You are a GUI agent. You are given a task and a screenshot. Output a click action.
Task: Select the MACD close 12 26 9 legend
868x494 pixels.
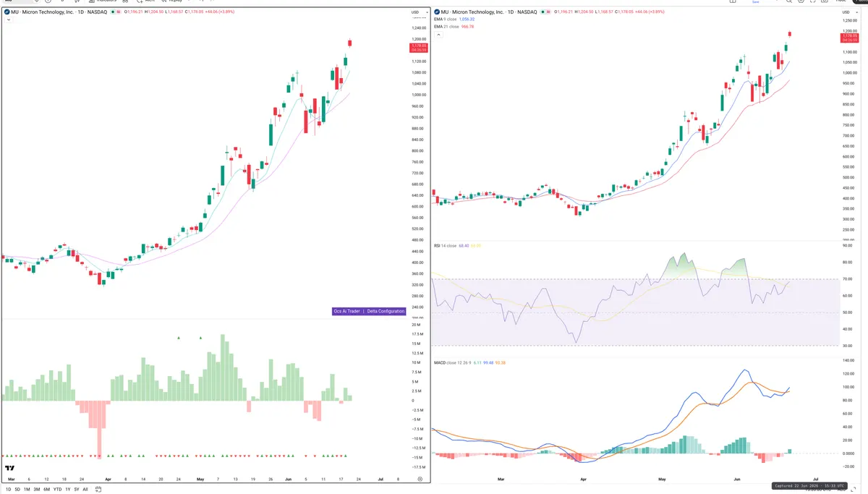click(452, 362)
